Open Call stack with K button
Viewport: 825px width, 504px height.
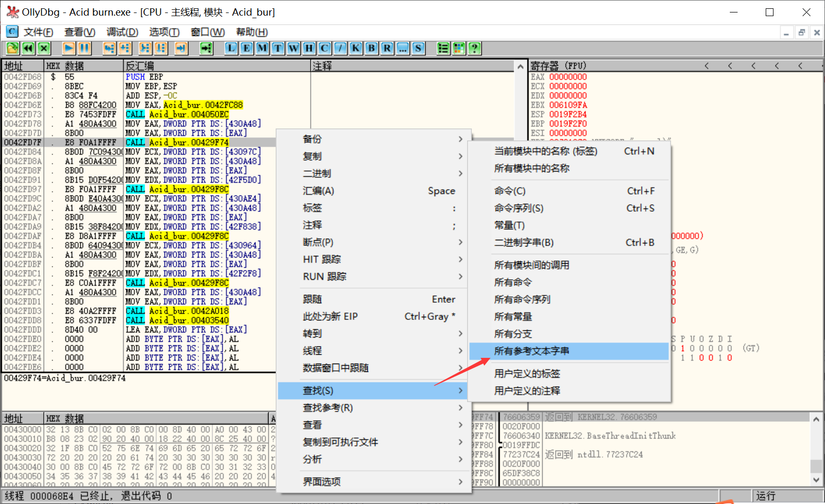click(x=356, y=48)
